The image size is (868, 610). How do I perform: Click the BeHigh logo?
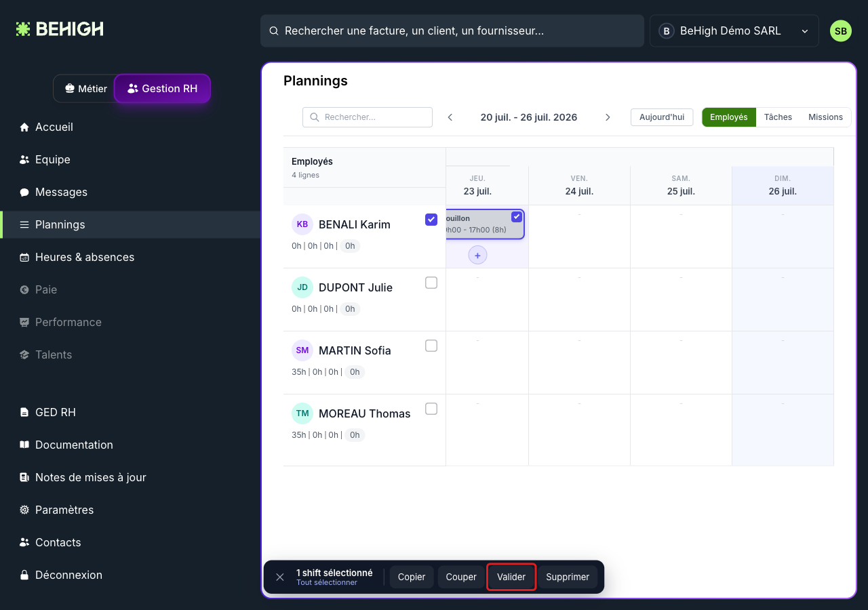(60, 29)
